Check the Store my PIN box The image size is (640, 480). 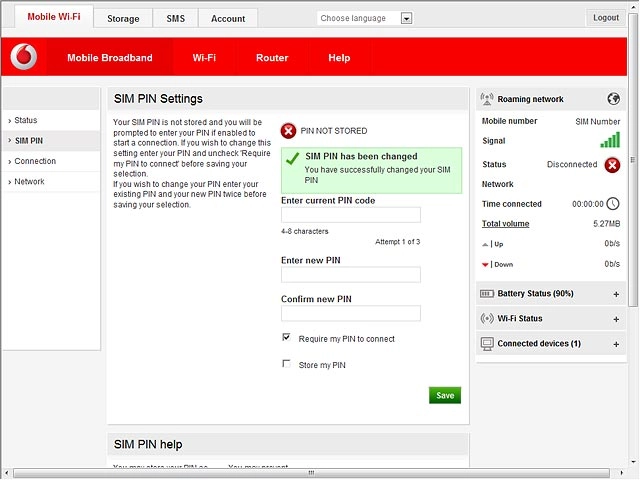point(286,363)
